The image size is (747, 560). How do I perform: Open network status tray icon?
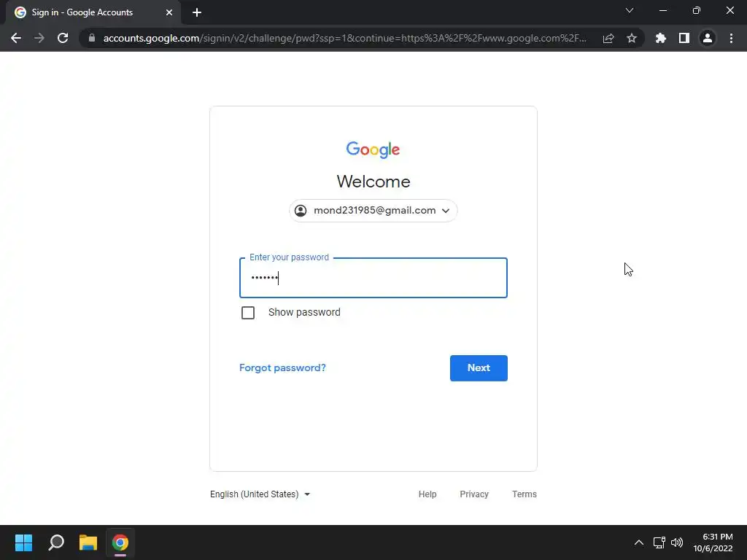(659, 542)
